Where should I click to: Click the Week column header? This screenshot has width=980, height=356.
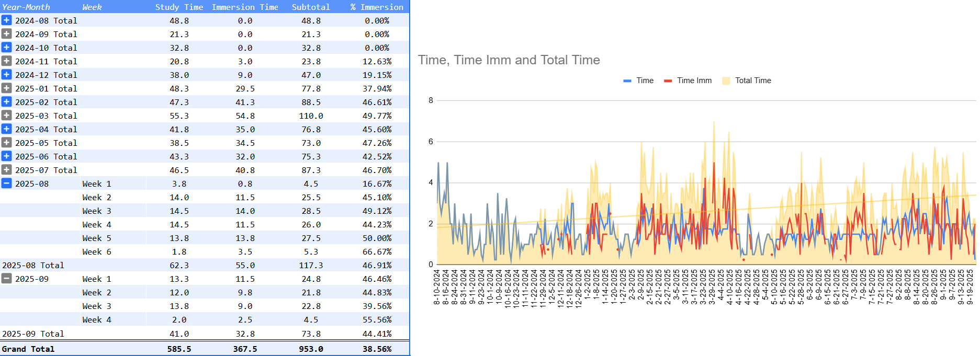(92, 7)
